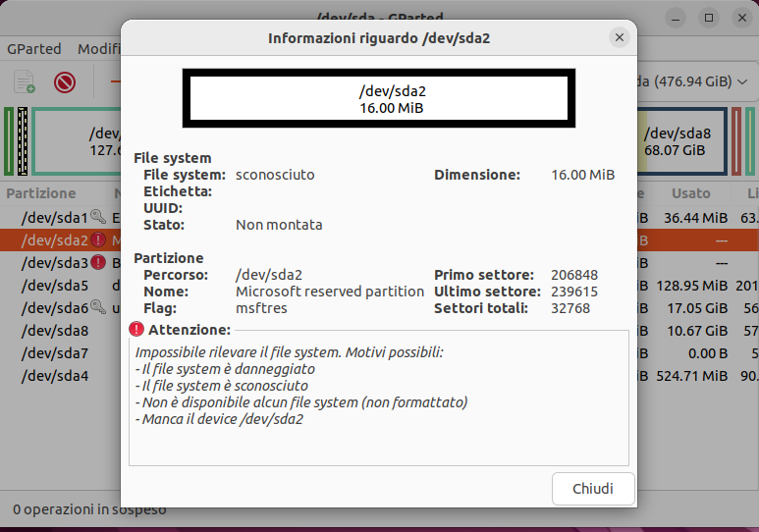Click the key icon beside /dev/sda1
The image size is (759, 532).
coord(98,216)
